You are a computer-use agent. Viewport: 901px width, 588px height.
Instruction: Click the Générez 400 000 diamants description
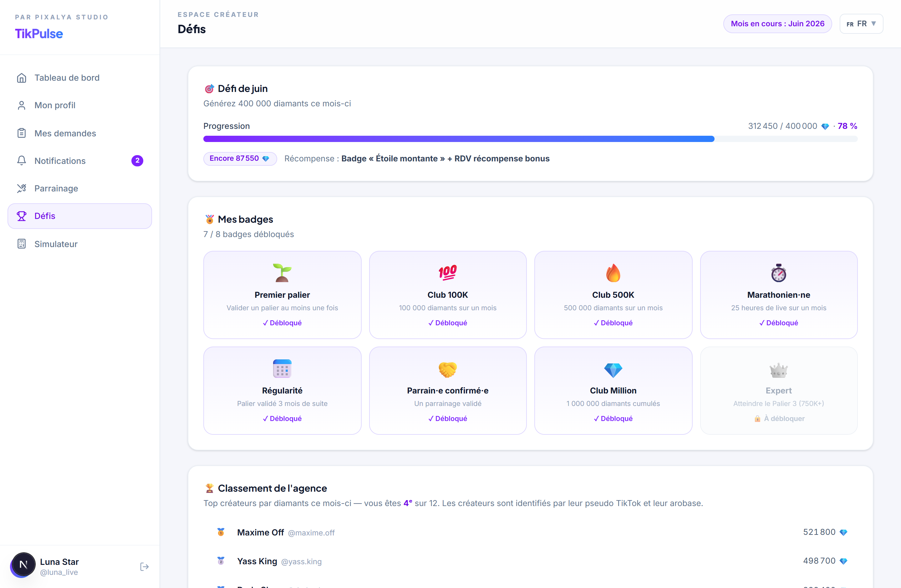coord(277,104)
